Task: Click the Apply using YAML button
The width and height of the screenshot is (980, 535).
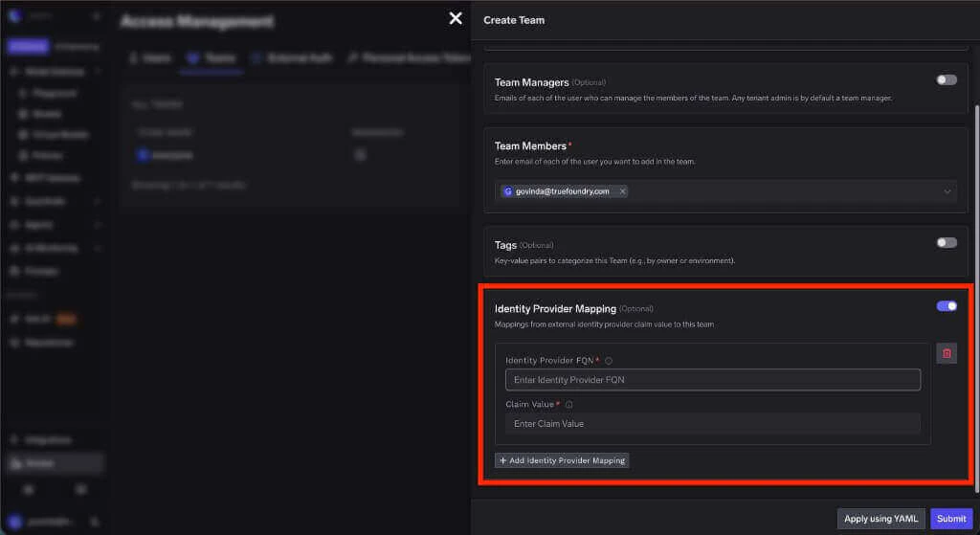Action: pos(880,519)
